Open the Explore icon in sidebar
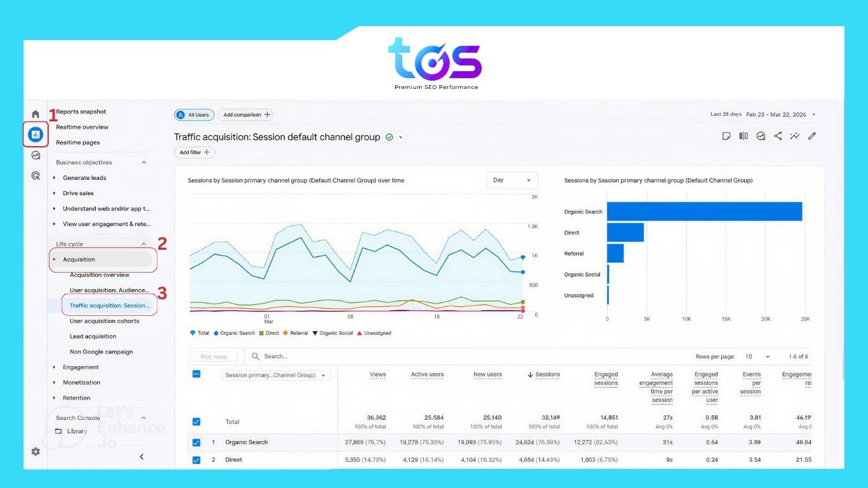 [x=36, y=155]
